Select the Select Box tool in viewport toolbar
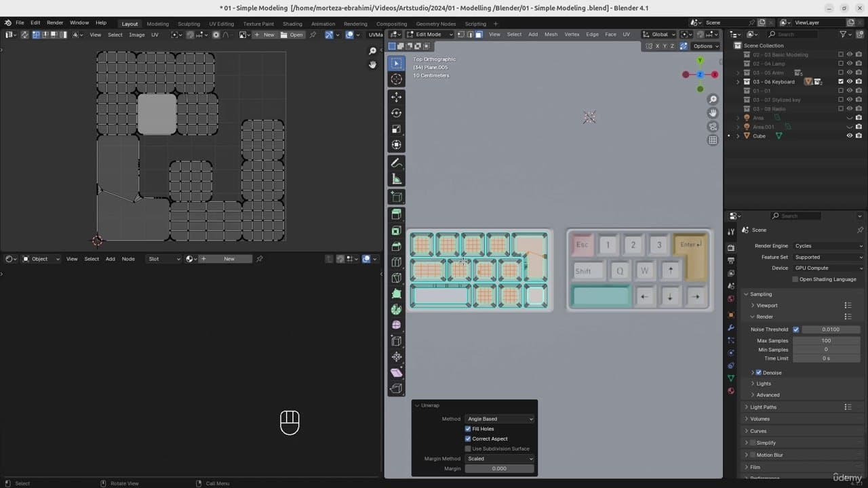 point(397,63)
